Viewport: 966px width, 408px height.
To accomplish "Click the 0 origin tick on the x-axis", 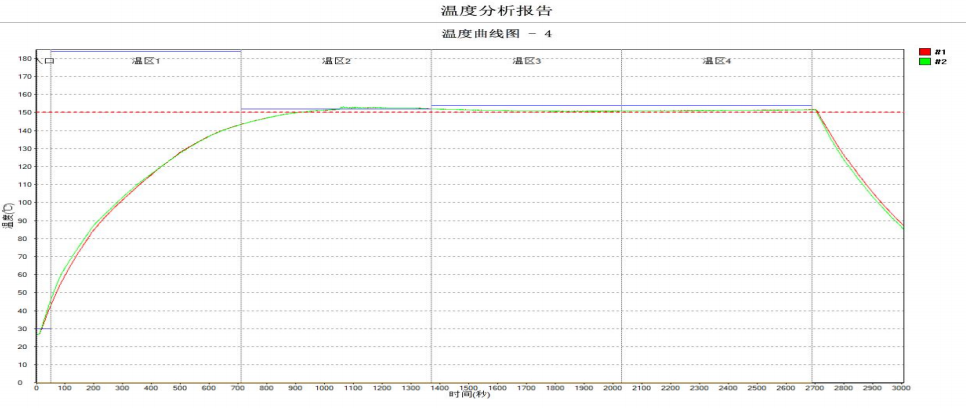I will (37, 388).
